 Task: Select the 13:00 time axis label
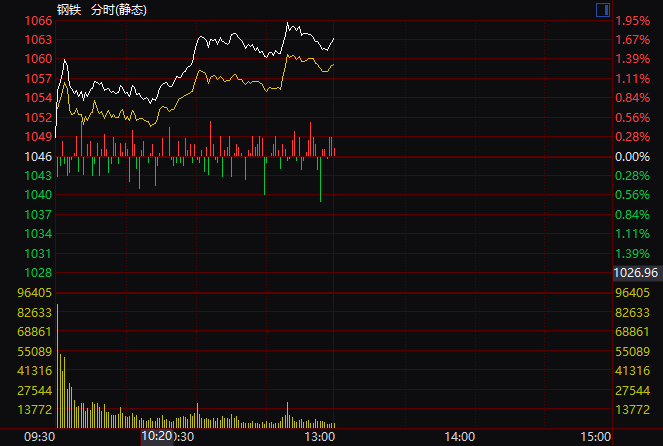320,437
